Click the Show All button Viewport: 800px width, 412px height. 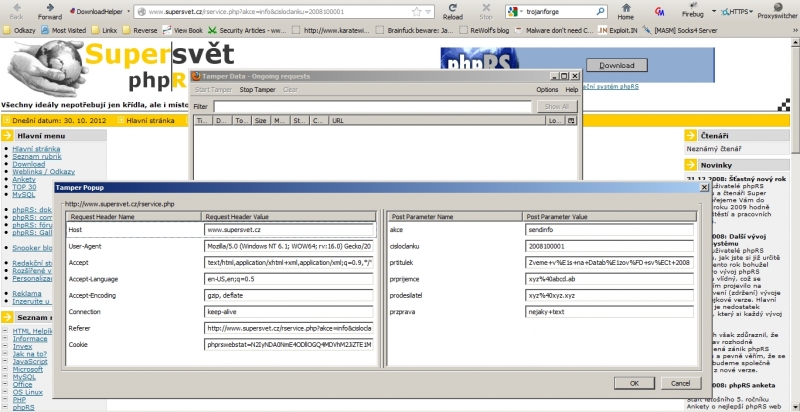click(x=557, y=107)
